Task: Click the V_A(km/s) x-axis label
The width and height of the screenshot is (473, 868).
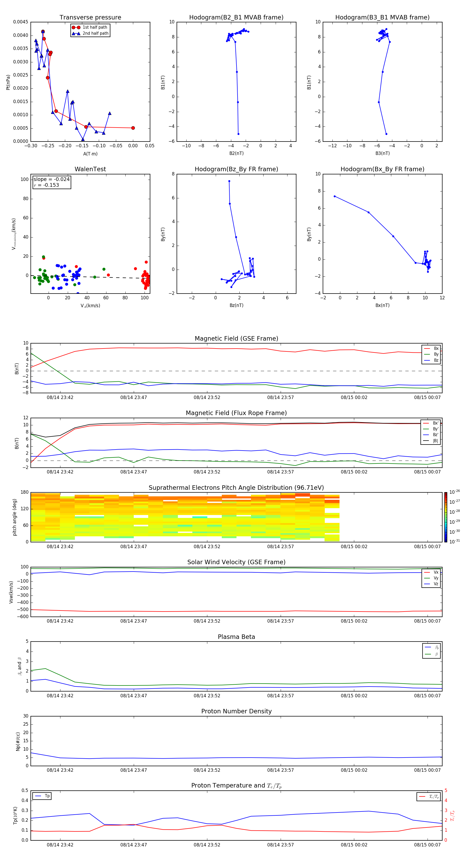Action: pos(90,306)
